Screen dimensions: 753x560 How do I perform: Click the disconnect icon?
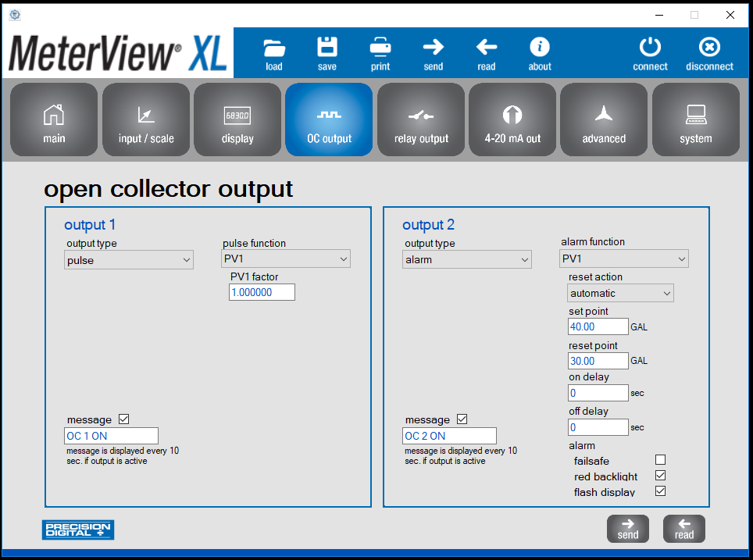[x=709, y=47]
